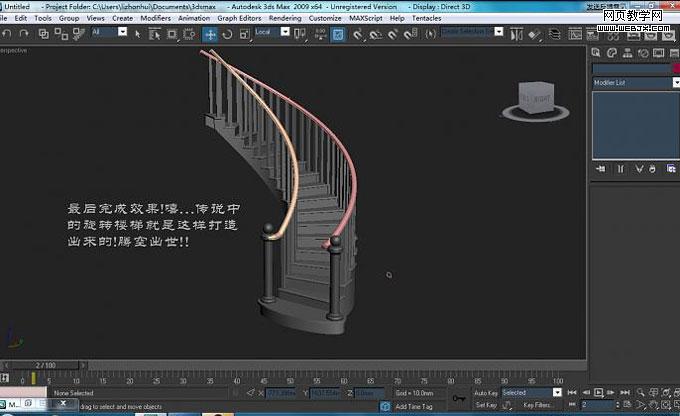Switch to the Create command panel tab

tap(596, 53)
